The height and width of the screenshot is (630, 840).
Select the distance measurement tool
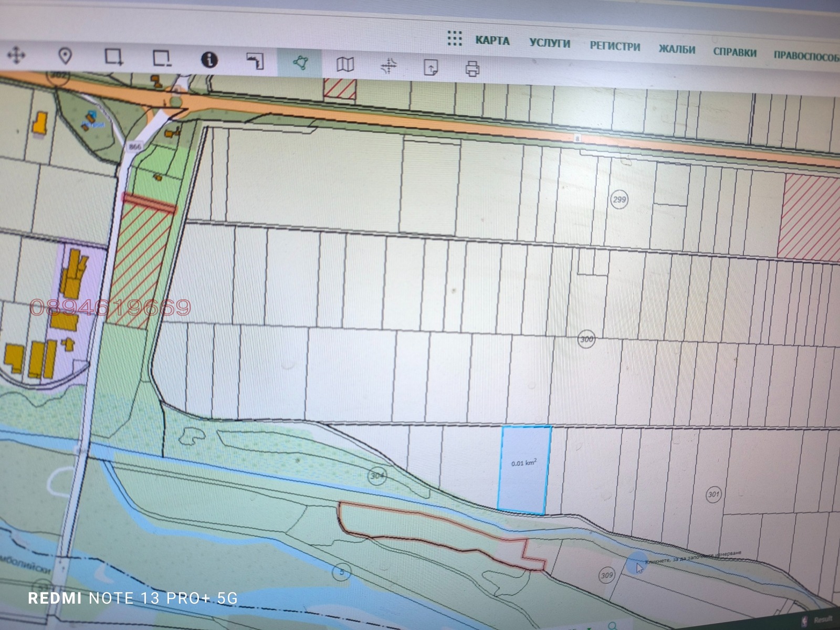coord(255,61)
